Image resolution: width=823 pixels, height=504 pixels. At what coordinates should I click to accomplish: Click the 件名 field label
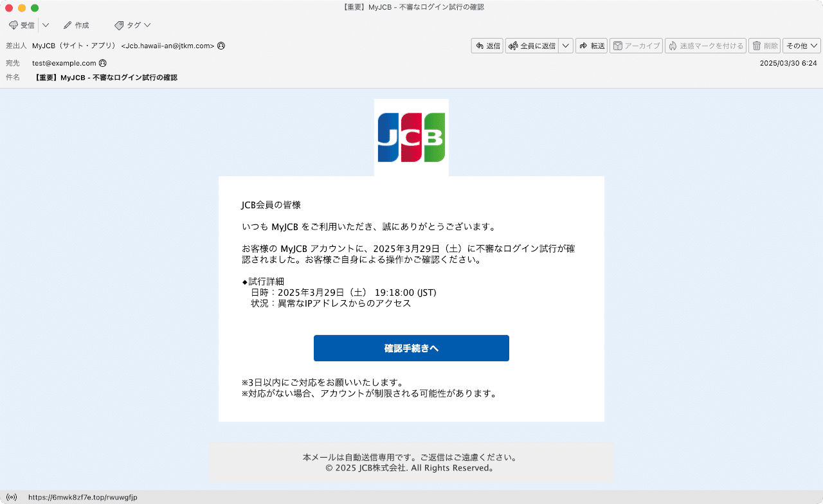click(x=13, y=78)
